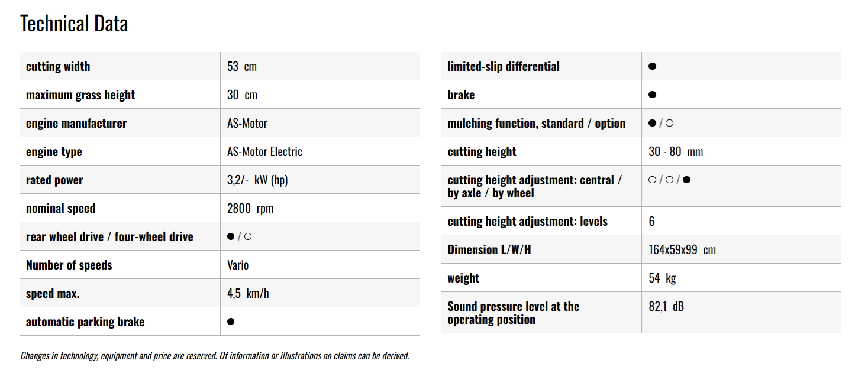Click the 3,2/- kW (hp) rated power value

(x=257, y=180)
